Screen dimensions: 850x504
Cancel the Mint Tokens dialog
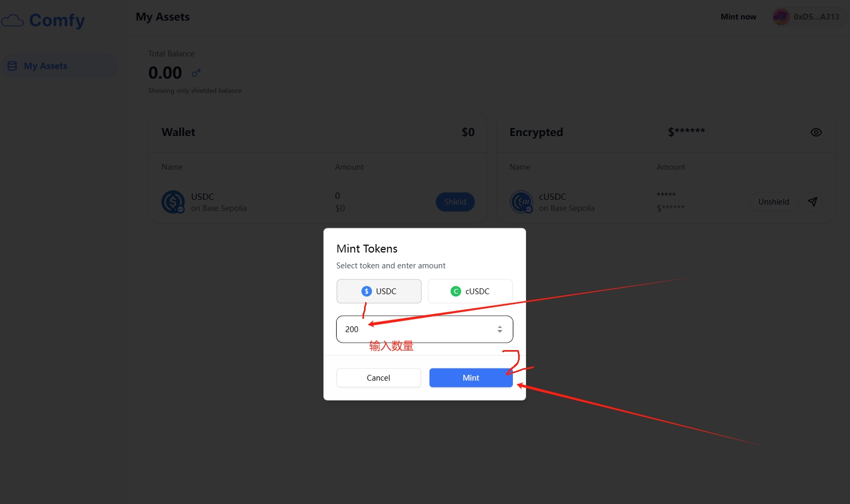coord(378,378)
